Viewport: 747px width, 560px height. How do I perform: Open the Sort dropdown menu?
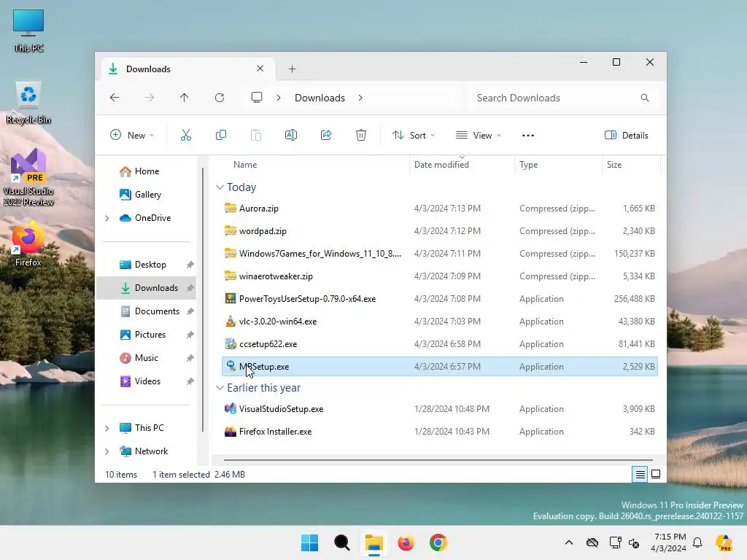[413, 135]
